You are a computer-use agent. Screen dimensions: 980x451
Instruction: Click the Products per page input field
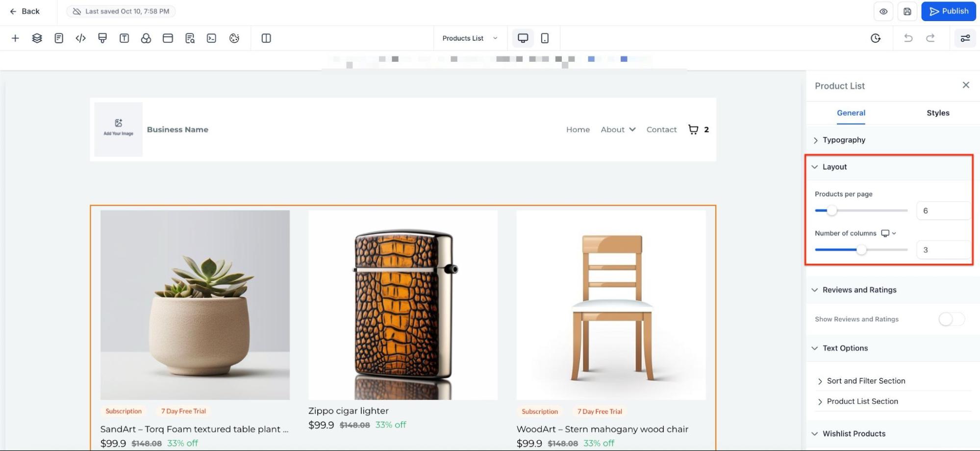(x=942, y=211)
